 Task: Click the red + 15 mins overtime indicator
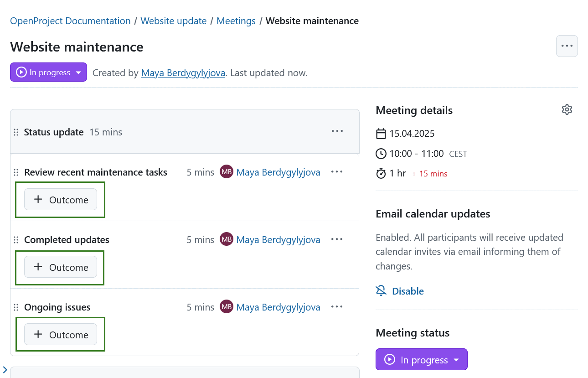click(429, 174)
